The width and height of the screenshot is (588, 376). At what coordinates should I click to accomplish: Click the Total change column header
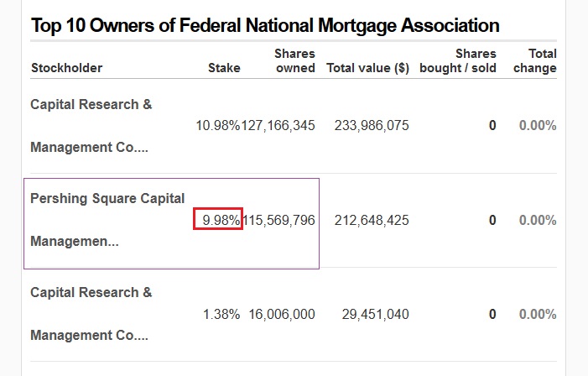click(x=535, y=60)
